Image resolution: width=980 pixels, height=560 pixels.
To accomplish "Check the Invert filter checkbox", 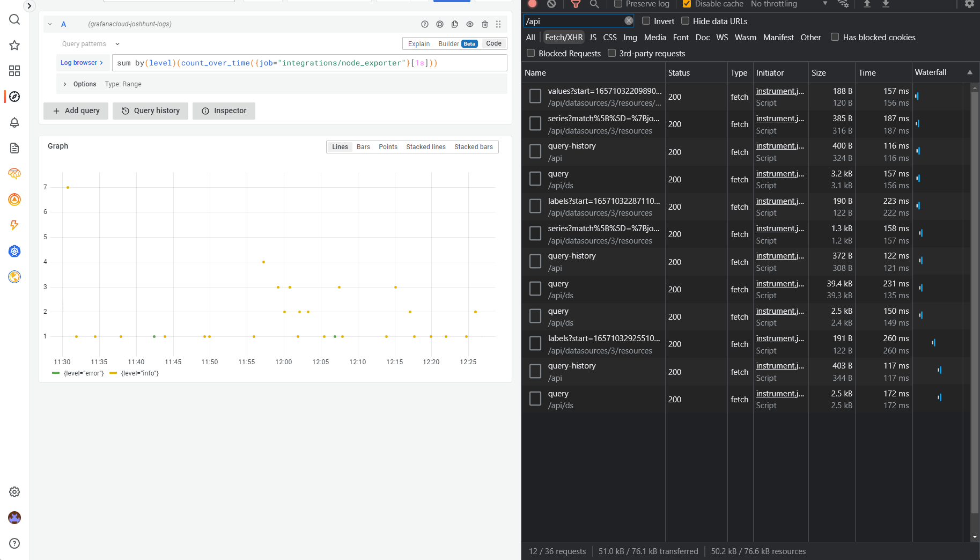I will click(646, 21).
